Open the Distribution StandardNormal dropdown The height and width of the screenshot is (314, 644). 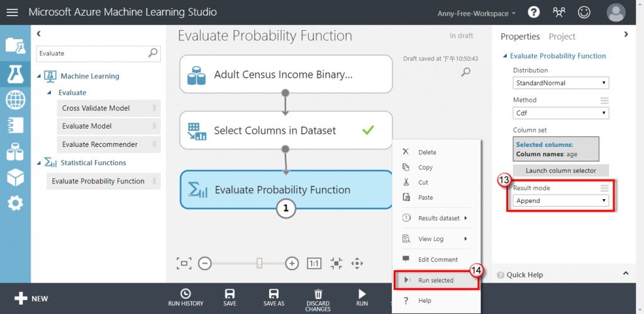click(560, 83)
